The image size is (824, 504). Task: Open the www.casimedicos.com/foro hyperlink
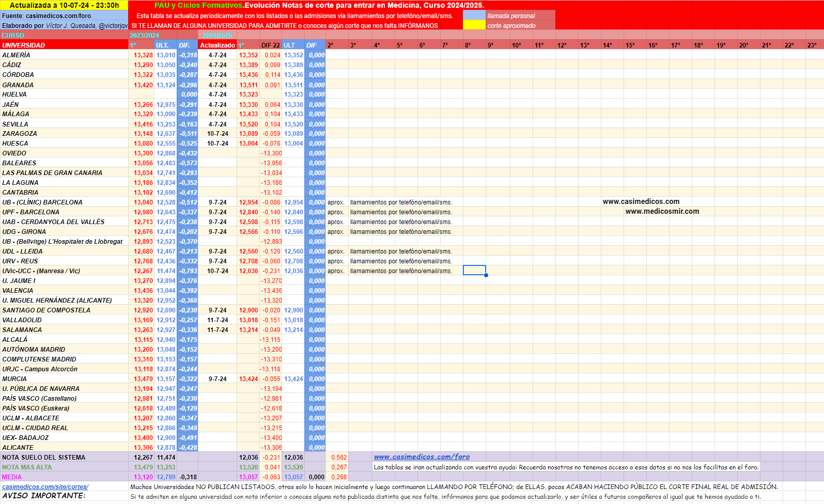(x=422, y=457)
